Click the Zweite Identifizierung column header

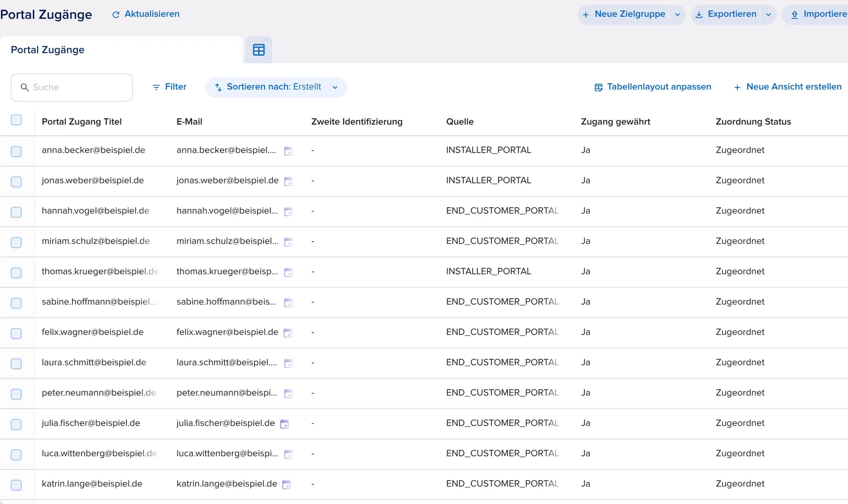point(357,121)
